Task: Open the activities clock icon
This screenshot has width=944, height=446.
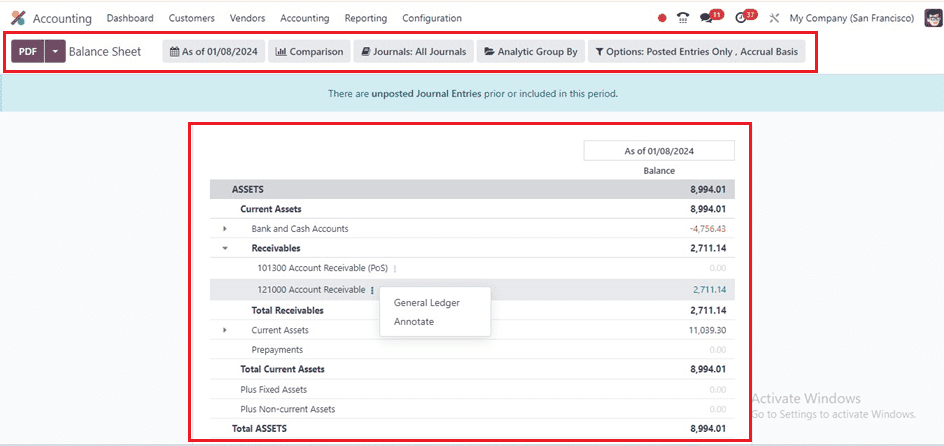Action: tap(741, 18)
